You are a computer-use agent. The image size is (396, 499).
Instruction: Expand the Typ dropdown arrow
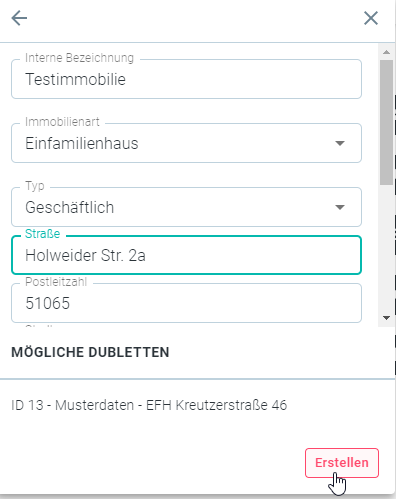pyautogui.click(x=340, y=207)
